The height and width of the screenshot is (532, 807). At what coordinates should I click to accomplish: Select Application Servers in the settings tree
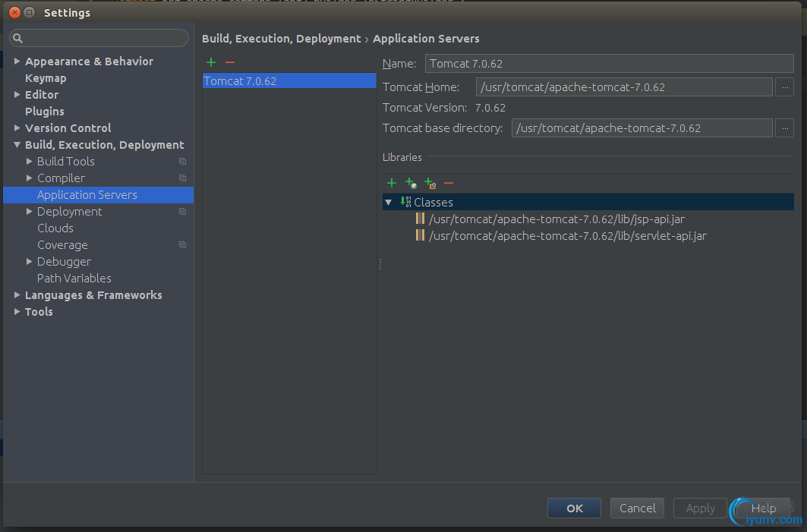click(x=98, y=195)
